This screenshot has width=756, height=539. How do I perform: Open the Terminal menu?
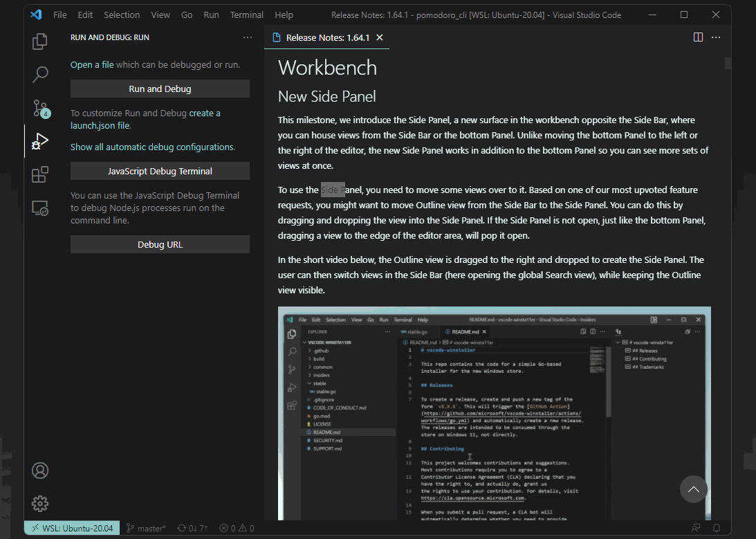[246, 15]
